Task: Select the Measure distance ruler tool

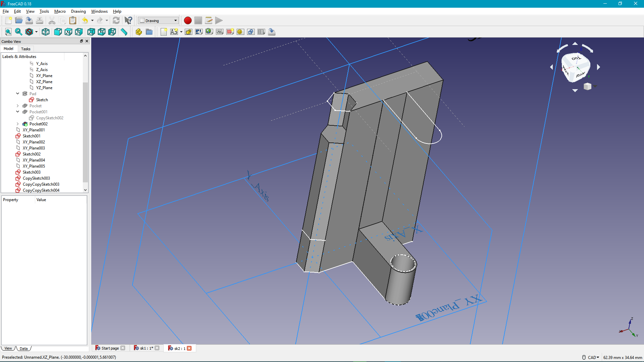Action: click(x=124, y=32)
